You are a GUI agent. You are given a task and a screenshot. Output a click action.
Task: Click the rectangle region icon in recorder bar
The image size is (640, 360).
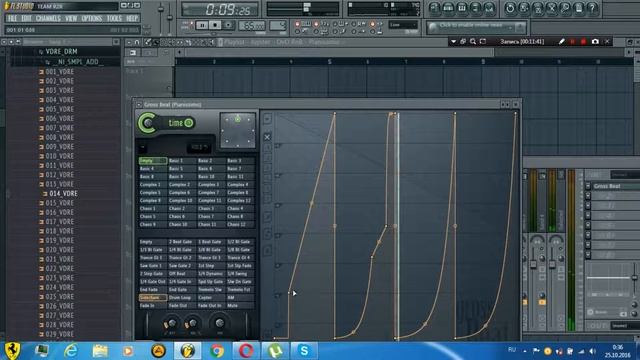click(483, 42)
